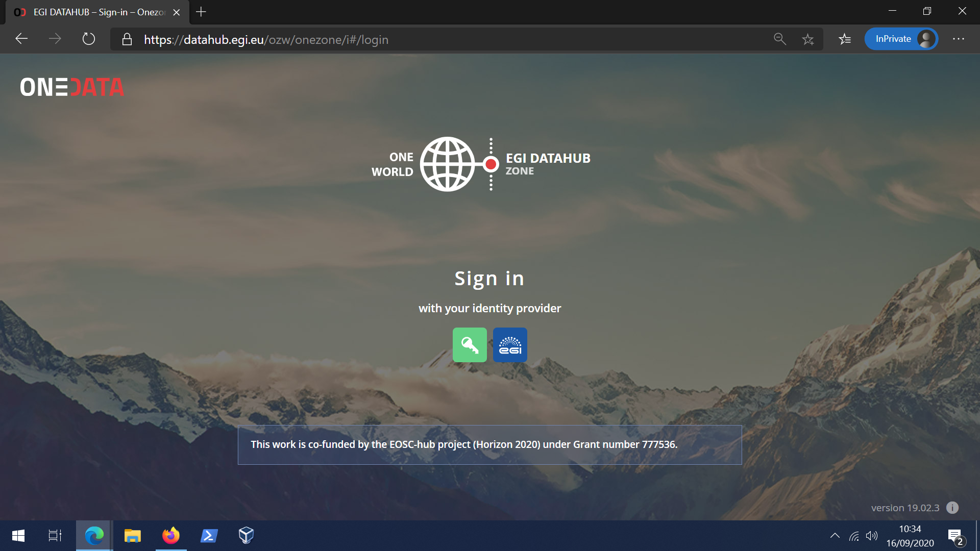Open the zoom magnifier in address bar
The image size is (980, 551).
[779, 39]
